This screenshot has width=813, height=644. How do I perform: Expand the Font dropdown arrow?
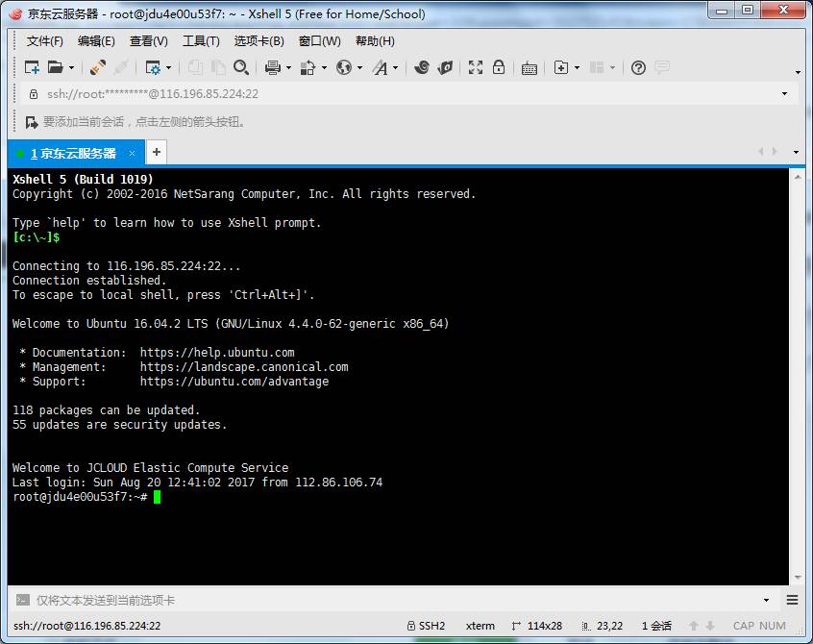(x=396, y=68)
